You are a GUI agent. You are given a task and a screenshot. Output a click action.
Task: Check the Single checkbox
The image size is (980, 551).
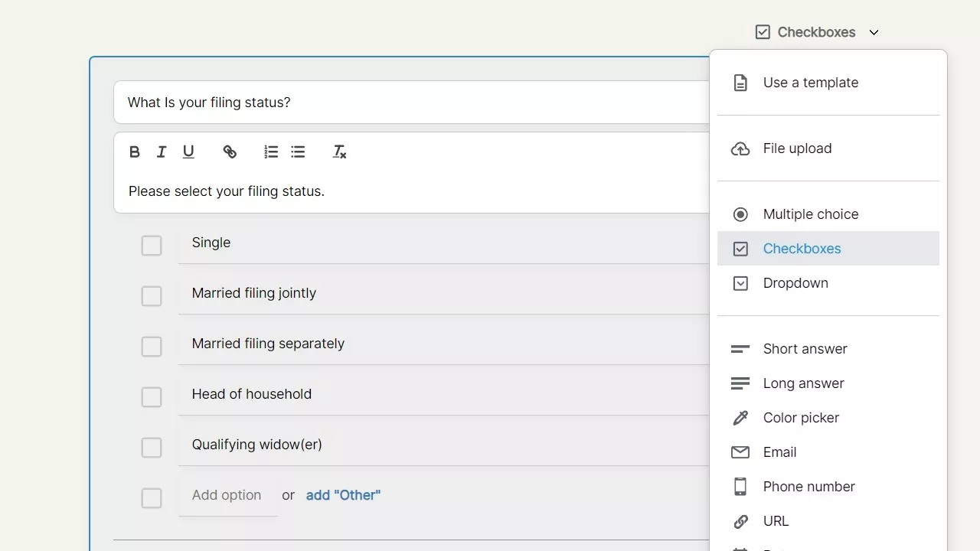[152, 246]
